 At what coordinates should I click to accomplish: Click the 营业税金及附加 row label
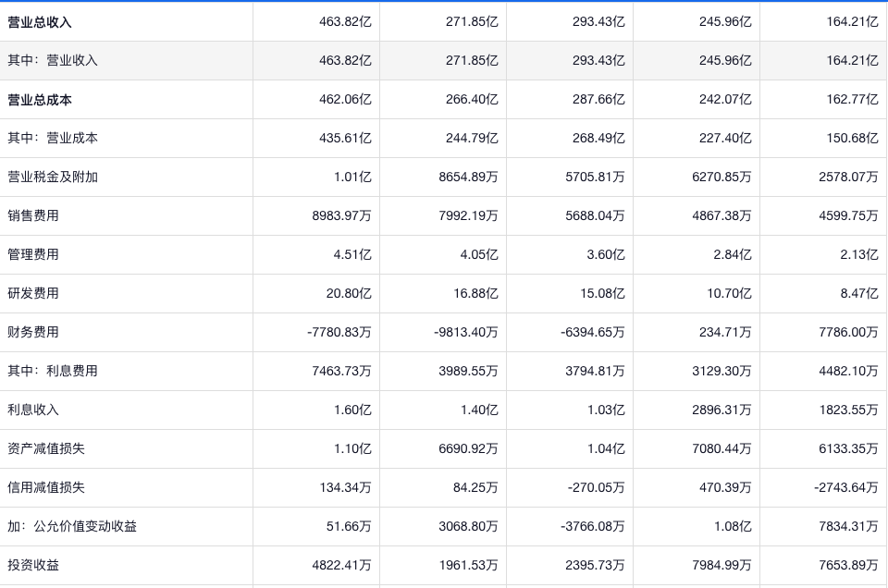[x=53, y=177]
